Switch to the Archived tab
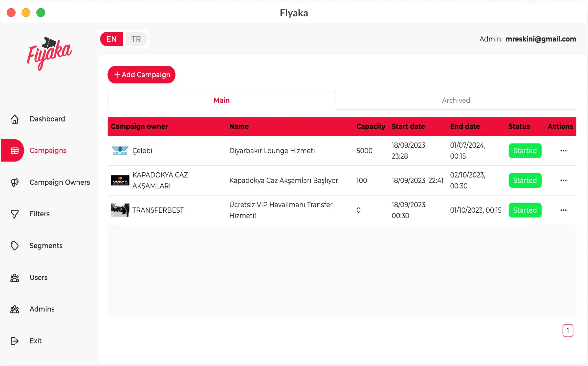This screenshot has height=366, width=588. [456, 100]
